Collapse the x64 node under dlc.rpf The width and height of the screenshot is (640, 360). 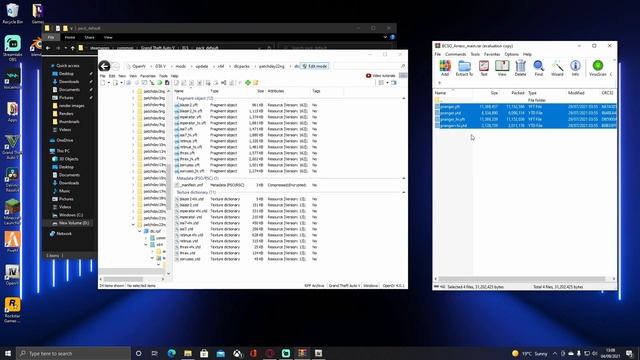[146, 244]
